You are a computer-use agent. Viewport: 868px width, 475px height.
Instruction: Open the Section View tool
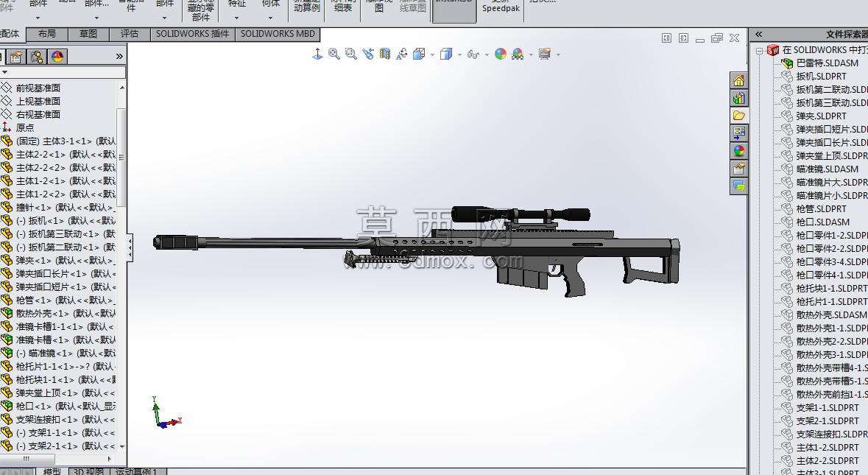385,54
